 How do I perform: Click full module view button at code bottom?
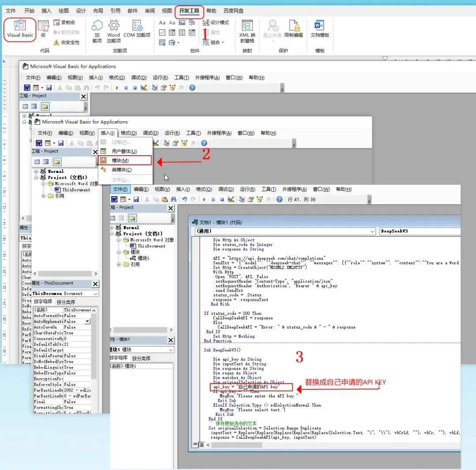[x=201, y=444]
